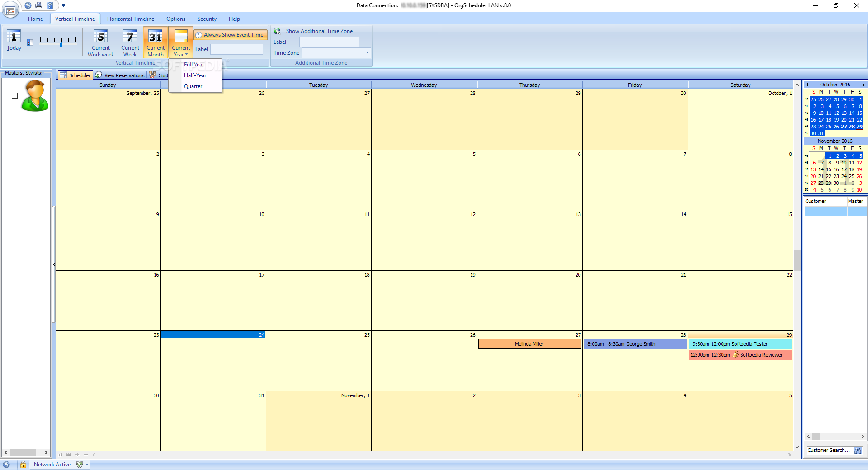The height and width of the screenshot is (470, 868).
Task: Open the Help ribbon tab
Action: pos(234,19)
